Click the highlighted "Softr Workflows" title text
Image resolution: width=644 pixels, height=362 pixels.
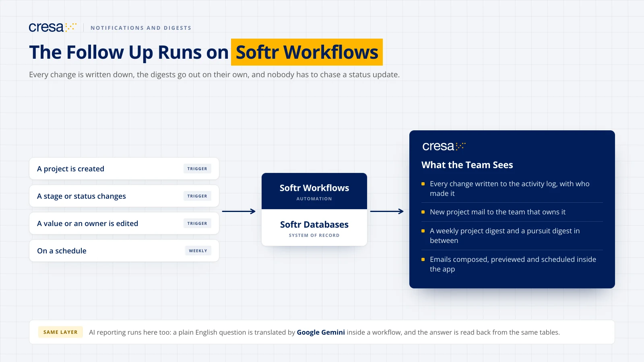click(x=307, y=52)
